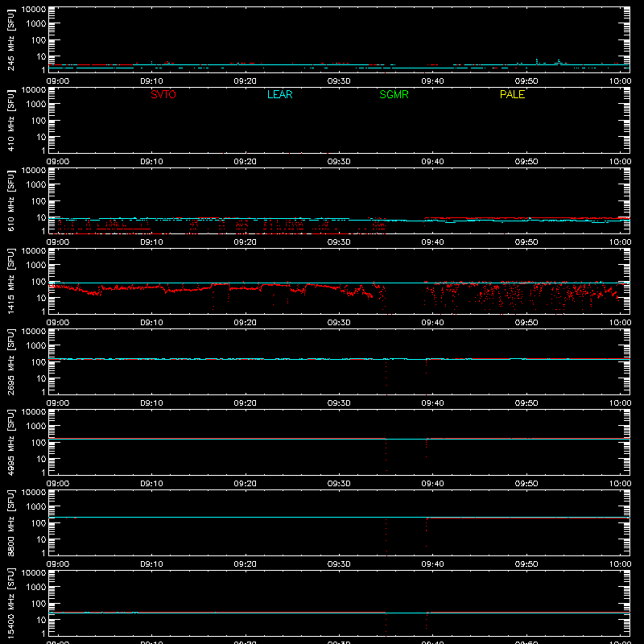The width and height of the screenshot is (644, 644).
Task: Click the red SVTO station label
Action: coord(163,94)
